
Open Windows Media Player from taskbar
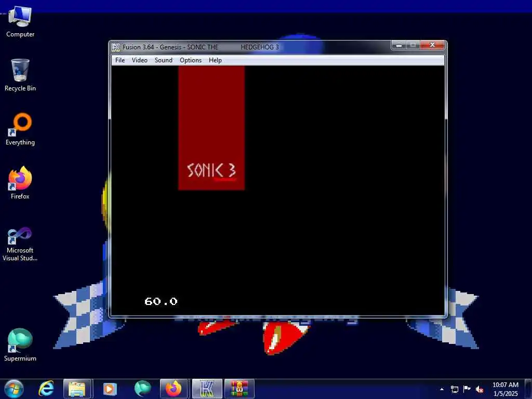pos(110,389)
